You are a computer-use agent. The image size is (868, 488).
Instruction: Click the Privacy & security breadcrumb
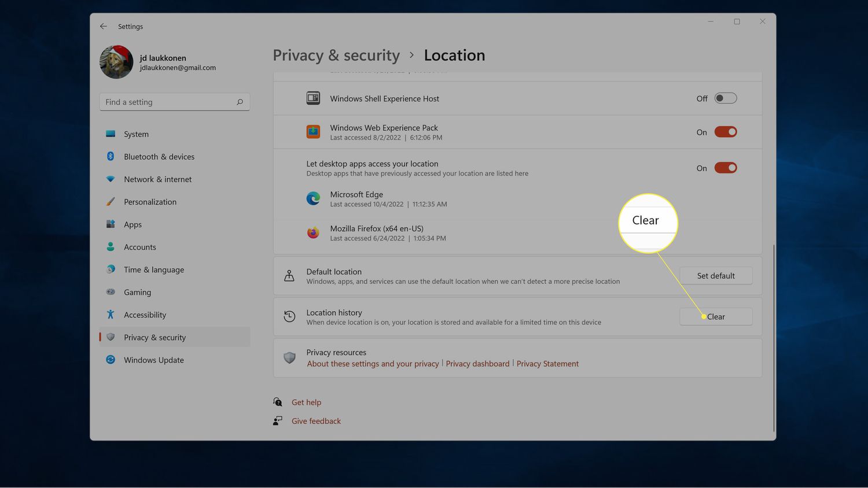pyautogui.click(x=336, y=56)
